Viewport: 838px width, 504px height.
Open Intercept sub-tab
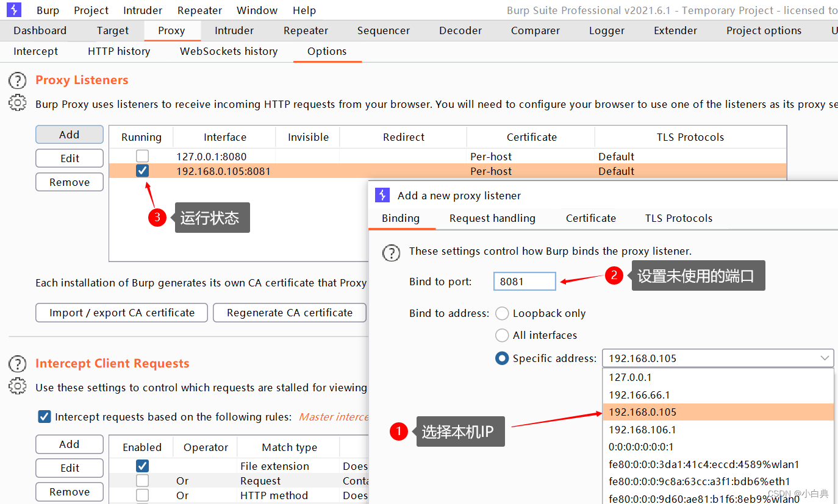point(36,51)
